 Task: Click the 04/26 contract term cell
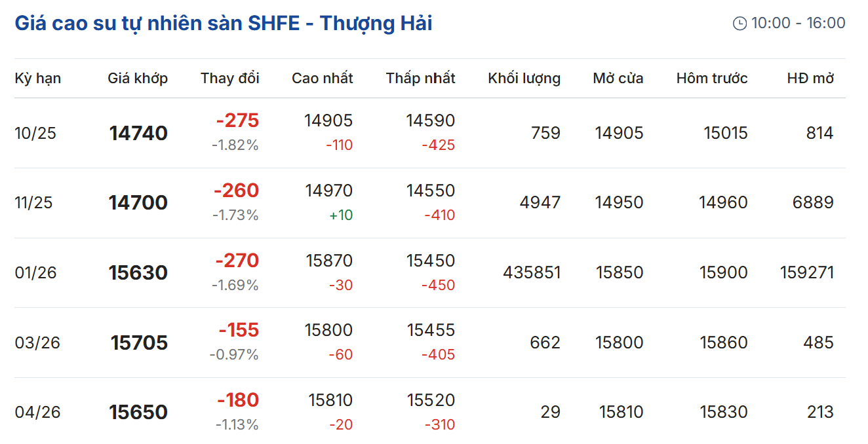pos(37,413)
